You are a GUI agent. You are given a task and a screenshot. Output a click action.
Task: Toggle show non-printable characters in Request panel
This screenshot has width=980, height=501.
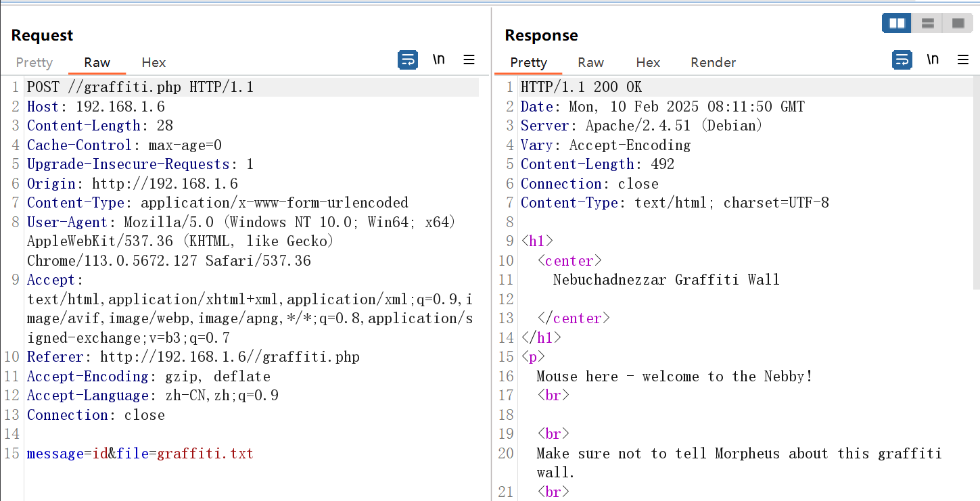coord(439,60)
